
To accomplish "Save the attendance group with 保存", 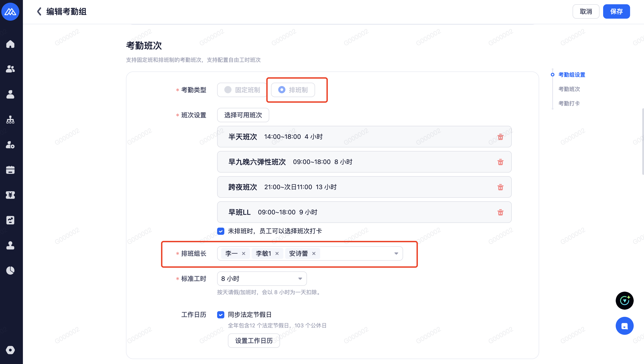I will (x=616, y=11).
